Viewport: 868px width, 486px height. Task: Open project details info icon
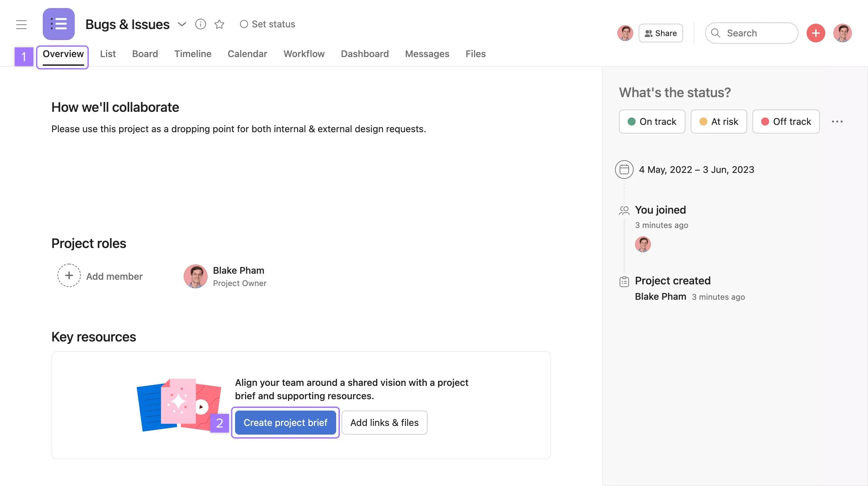click(201, 24)
